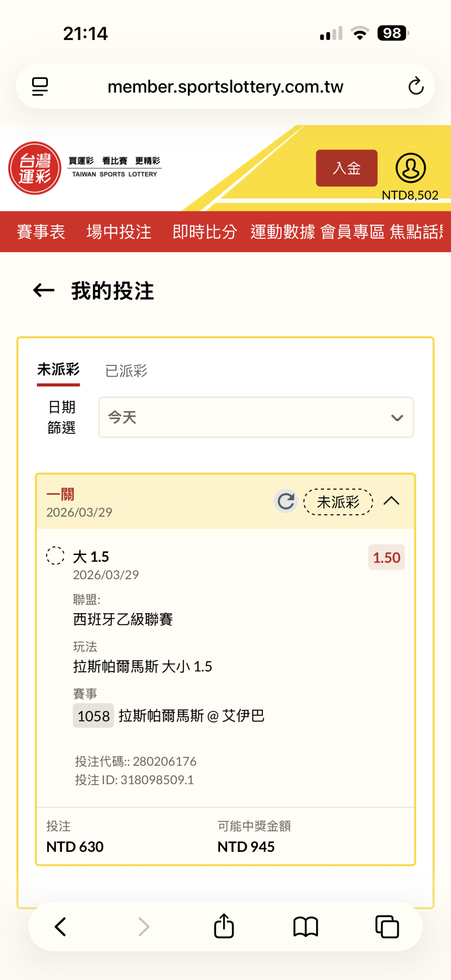Open the 日期篩選 dropdown showing 今天
This screenshot has height=980, width=451.
point(256,417)
